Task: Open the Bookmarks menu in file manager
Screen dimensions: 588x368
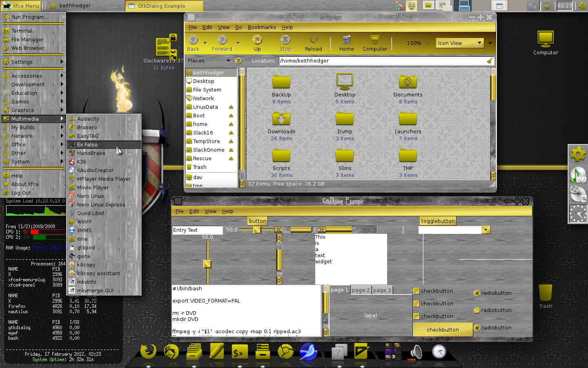Action: pos(261,27)
